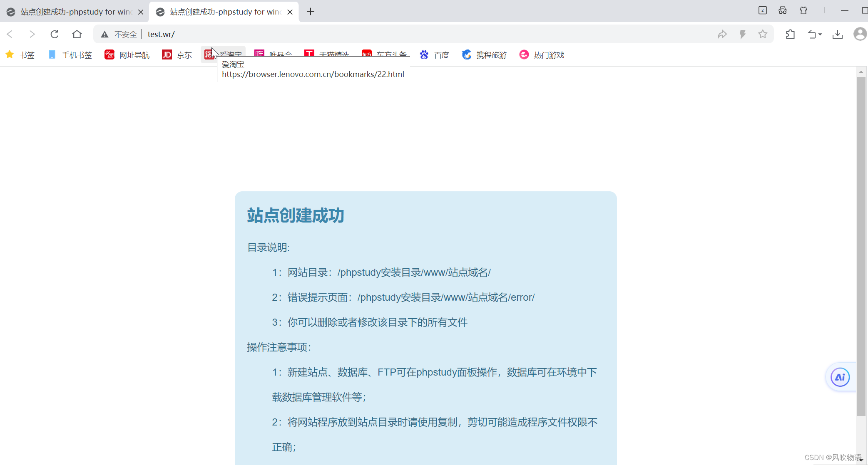Expand the undo/restore dropdown arrow
The width and height of the screenshot is (868, 465).
pyautogui.click(x=820, y=35)
